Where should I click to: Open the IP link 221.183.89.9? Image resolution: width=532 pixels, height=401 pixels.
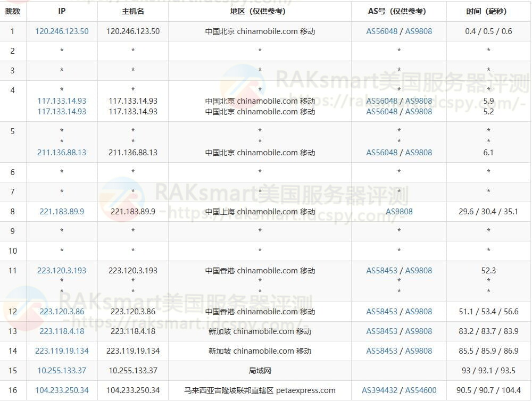click(62, 212)
